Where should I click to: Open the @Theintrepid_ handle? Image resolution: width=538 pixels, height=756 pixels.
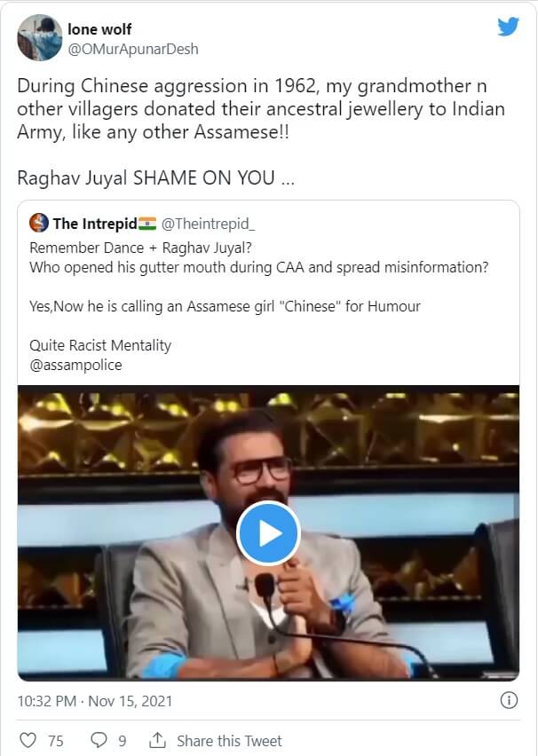tap(202, 223)
